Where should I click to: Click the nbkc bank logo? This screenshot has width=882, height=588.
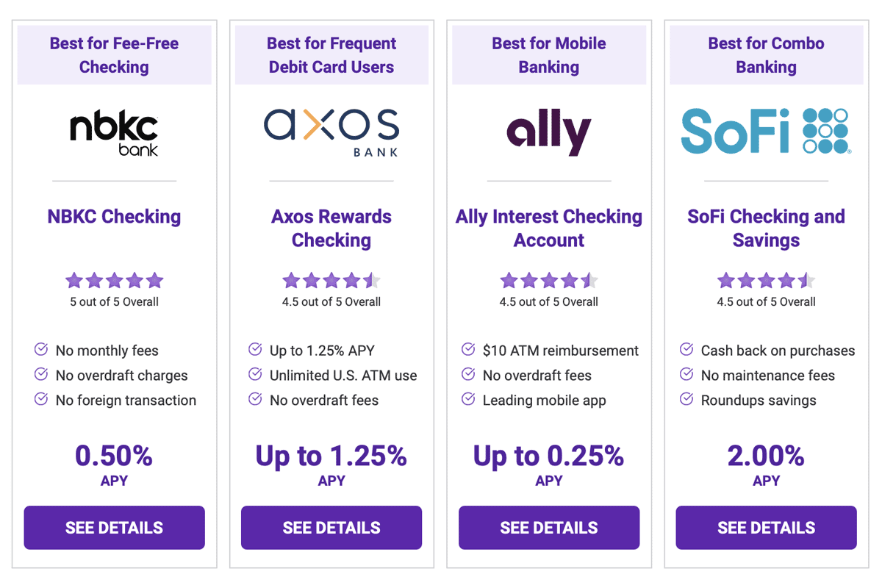click(x=114, y=132)
